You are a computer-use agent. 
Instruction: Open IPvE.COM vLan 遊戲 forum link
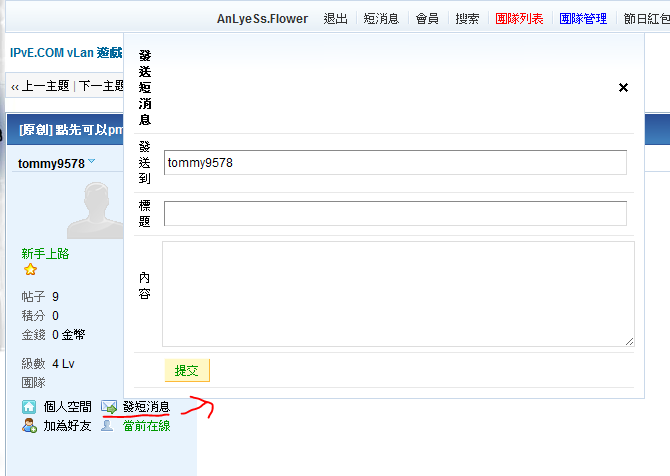66,53
